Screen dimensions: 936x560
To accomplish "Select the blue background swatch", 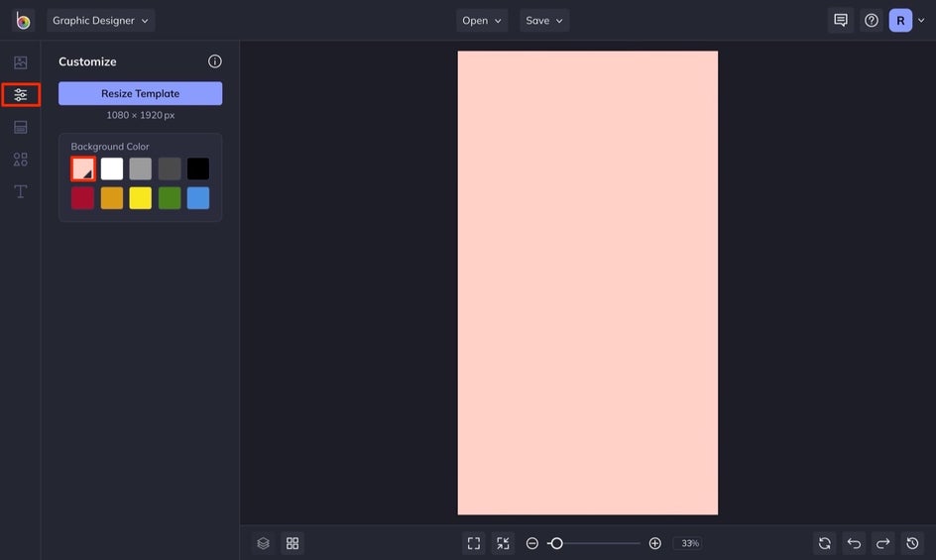I will [x=198, y=198].
